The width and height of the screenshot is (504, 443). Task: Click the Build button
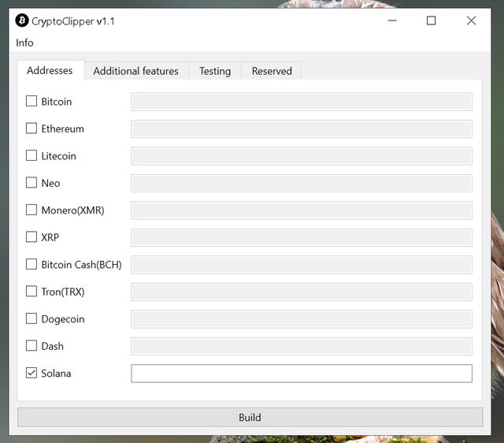pyautogui.click(x=250, y=417)
